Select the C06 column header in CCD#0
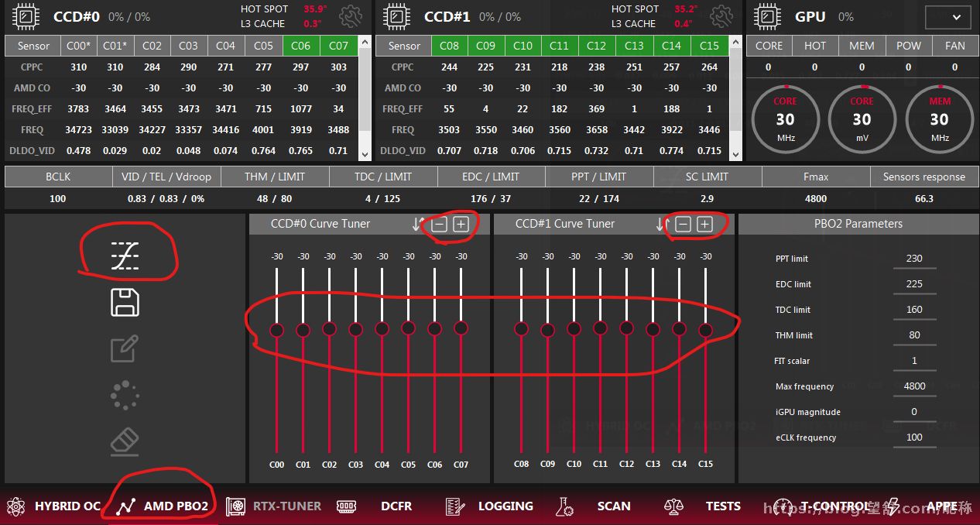Image resolution: width=980 pixels, height=525 pixels. [x=301, y=46]
